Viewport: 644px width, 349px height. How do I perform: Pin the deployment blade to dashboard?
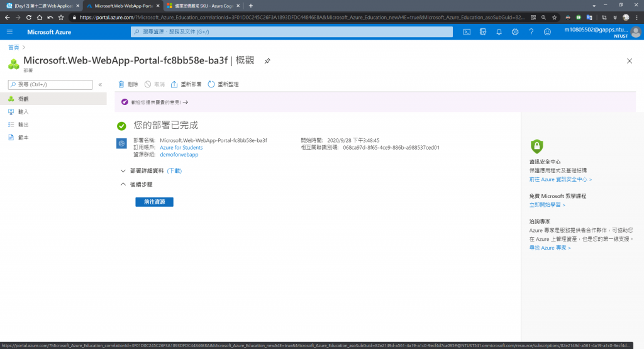(267, 61)
